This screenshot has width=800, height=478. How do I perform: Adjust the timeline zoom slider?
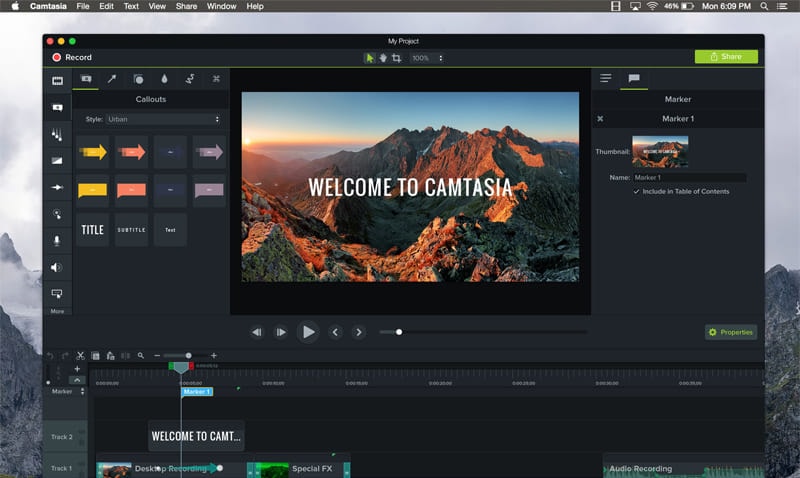188,356
